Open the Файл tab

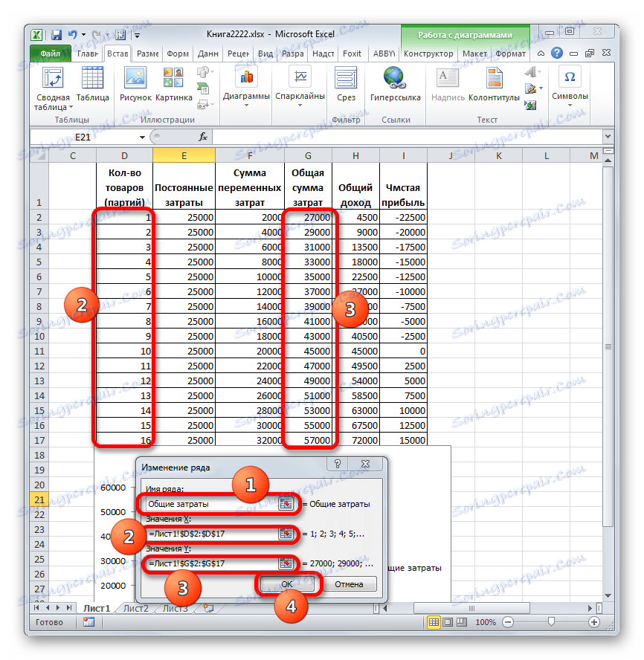[x=51, y=54]
